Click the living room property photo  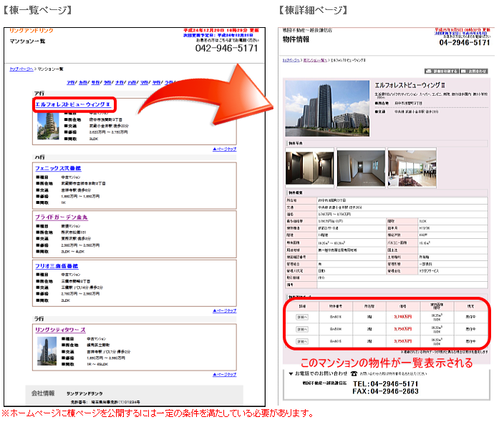pos(412,168)
